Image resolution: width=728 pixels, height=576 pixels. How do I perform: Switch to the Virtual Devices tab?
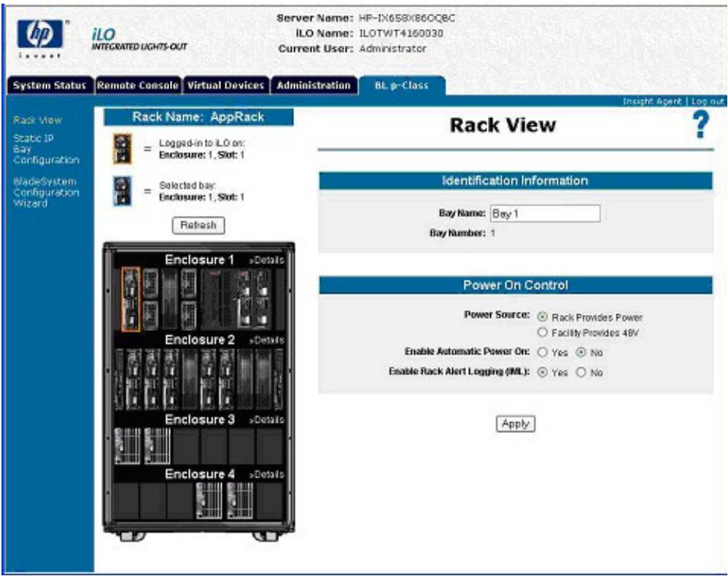225,85
